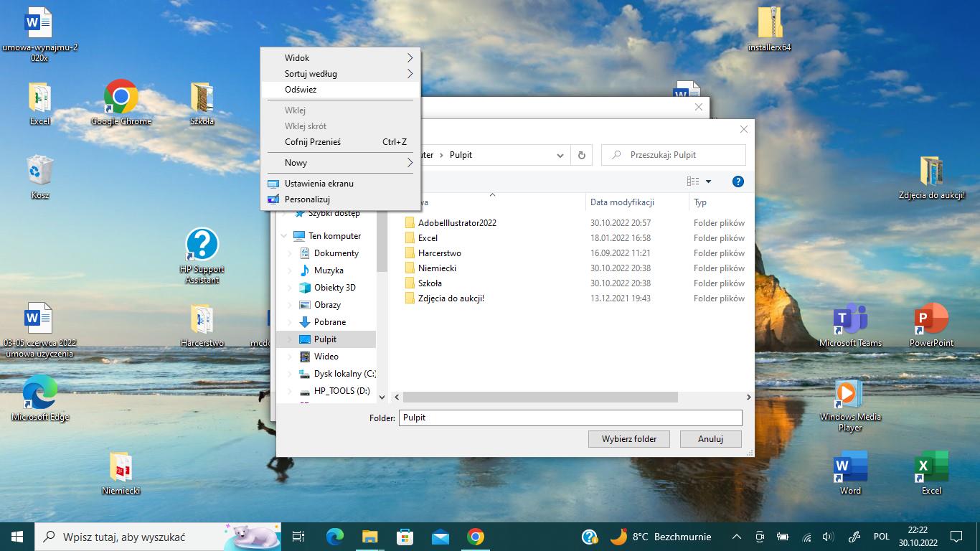Image resolution: width=980 pixels, height=551 pixels.
Task: Collapse the Ten komputer tree node
Action: [284, 236]
